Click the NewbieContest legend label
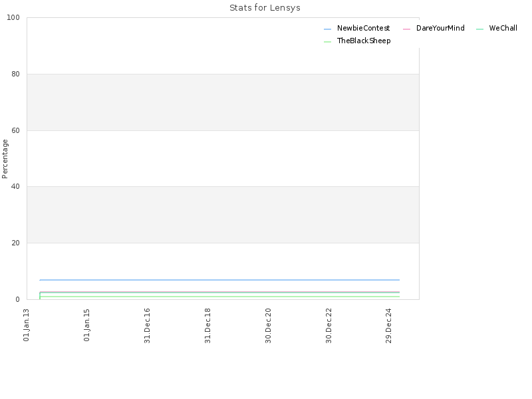The image size is (532, 399). (363, 28)
